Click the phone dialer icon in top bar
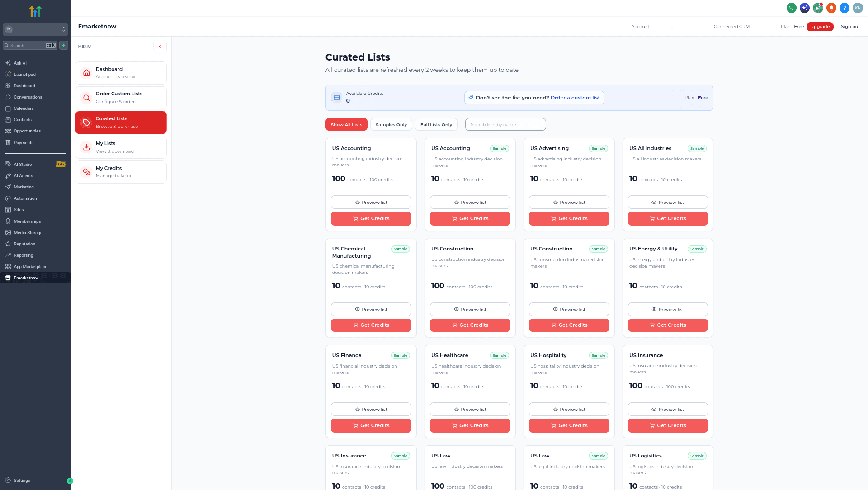 coord(791,8)
